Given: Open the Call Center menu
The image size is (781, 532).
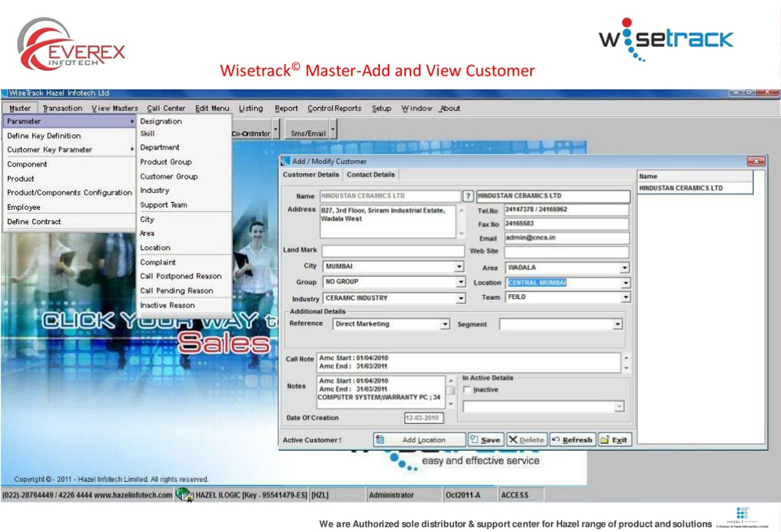Looking at the screenshot, I should coord(166,108).
